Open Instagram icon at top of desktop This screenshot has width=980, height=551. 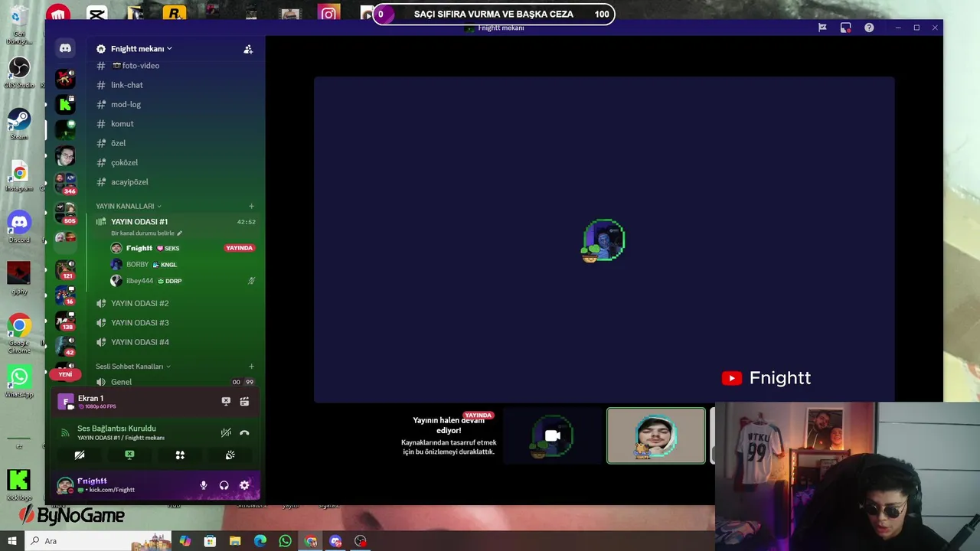pyautogui.click(x=329, y=14)
